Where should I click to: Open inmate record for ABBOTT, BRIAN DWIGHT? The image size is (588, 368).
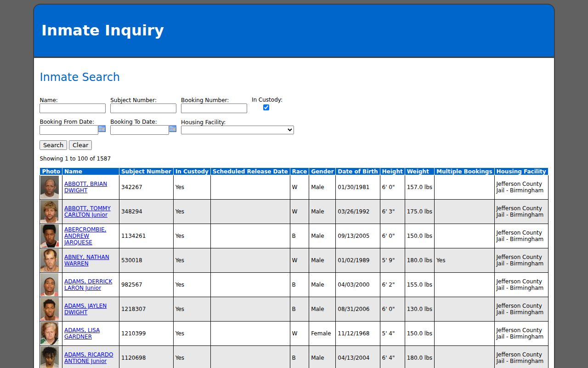click(85, 187)
